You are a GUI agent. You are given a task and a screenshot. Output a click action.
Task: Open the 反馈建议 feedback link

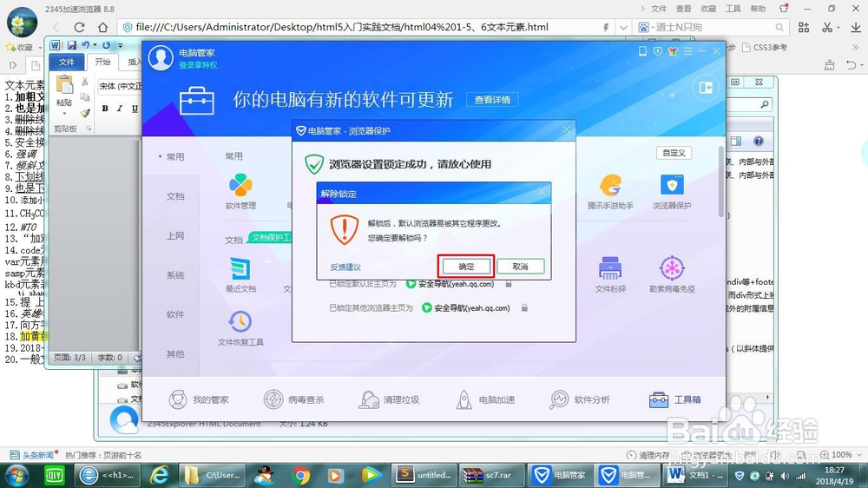point(345,267)
